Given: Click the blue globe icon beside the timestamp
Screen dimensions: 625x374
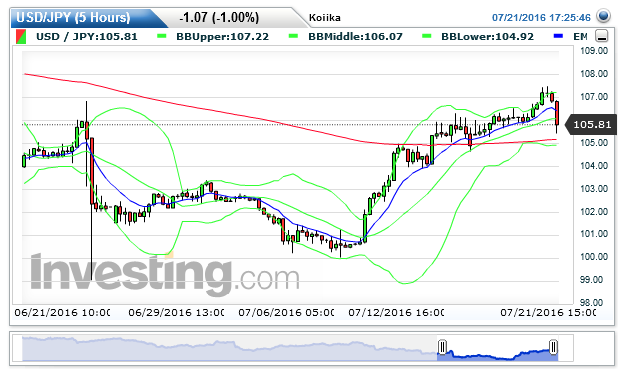Looking at the screenshot, I should point(603,16).
